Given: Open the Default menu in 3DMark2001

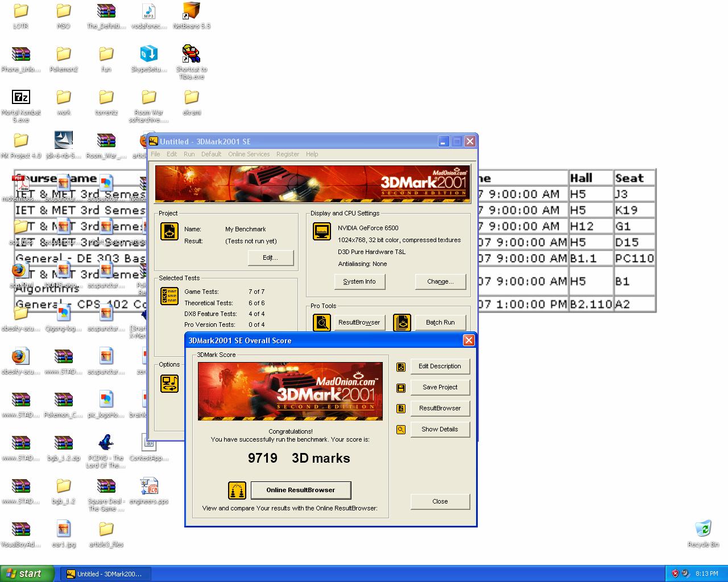Looking at the screenshot, I should [x=211, y=154].
